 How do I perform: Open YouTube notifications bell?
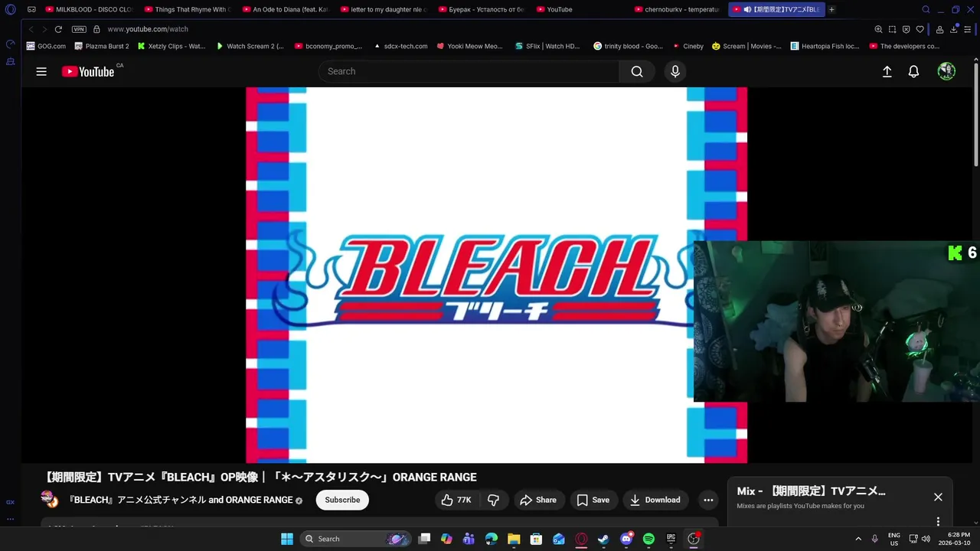[913, 71]
